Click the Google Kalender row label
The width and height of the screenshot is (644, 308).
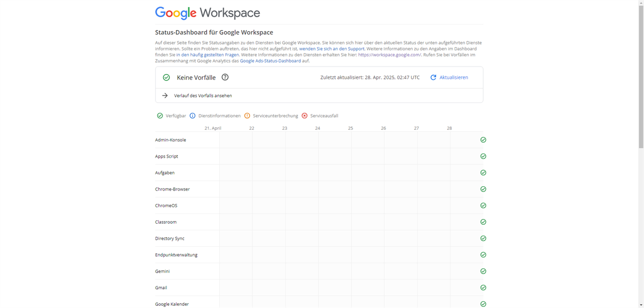(x=172, y=304)
